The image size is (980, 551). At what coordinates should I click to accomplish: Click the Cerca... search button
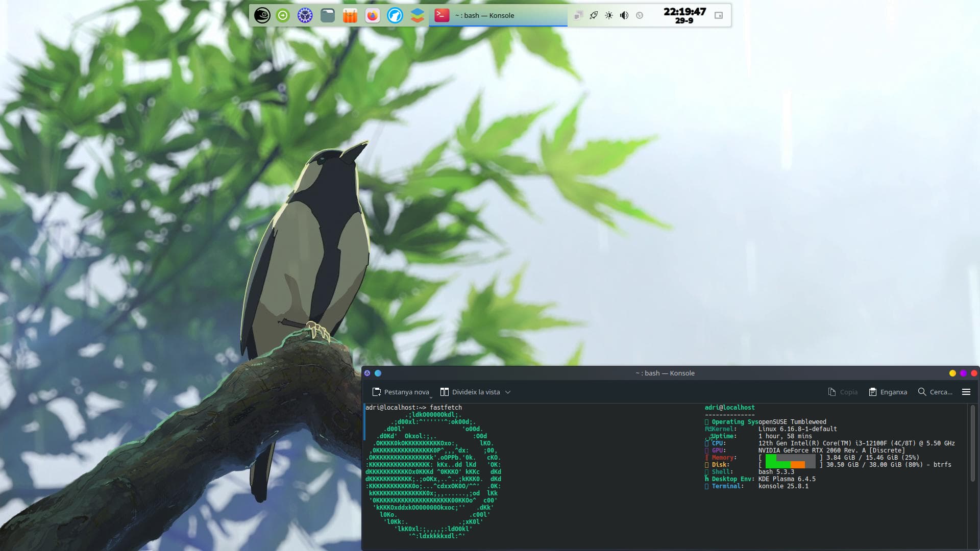pyautogui.click(x=935, y=392)
